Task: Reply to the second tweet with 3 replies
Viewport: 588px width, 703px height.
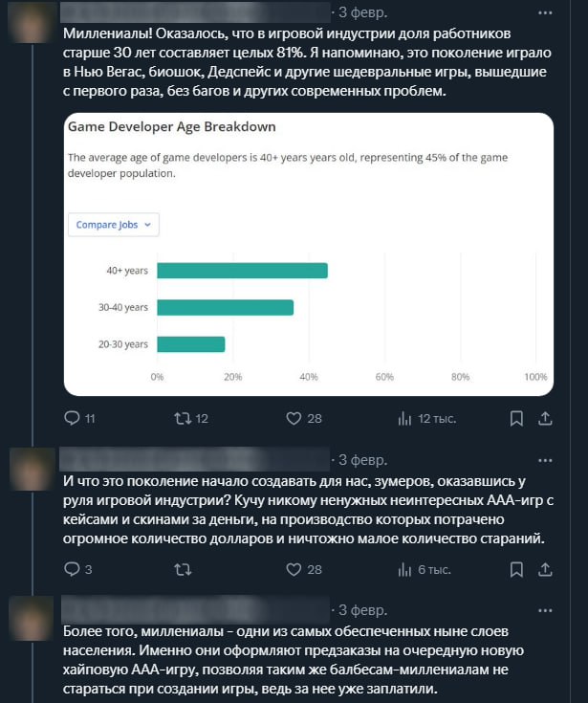Action: click(x=72, y=569)
